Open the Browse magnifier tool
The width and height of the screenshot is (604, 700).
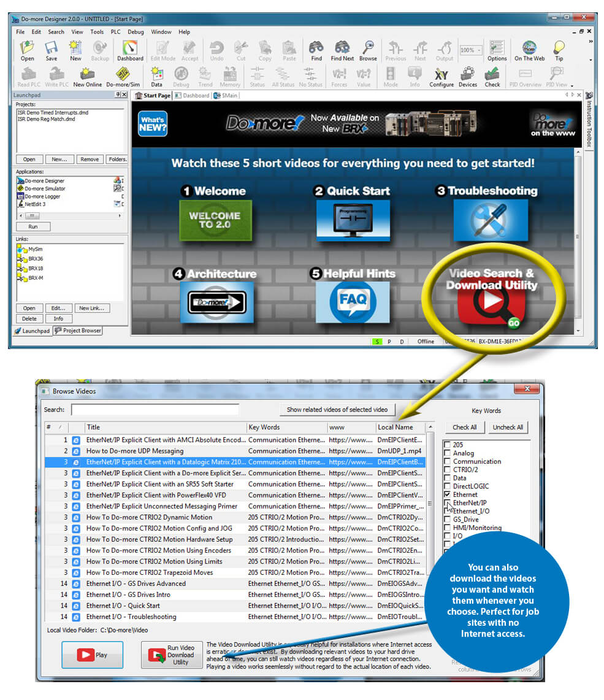tap(368, 50)
